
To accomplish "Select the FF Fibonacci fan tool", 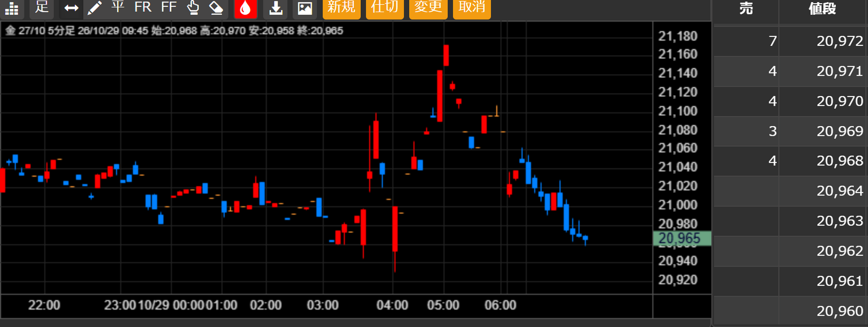I will click(169, 7).
